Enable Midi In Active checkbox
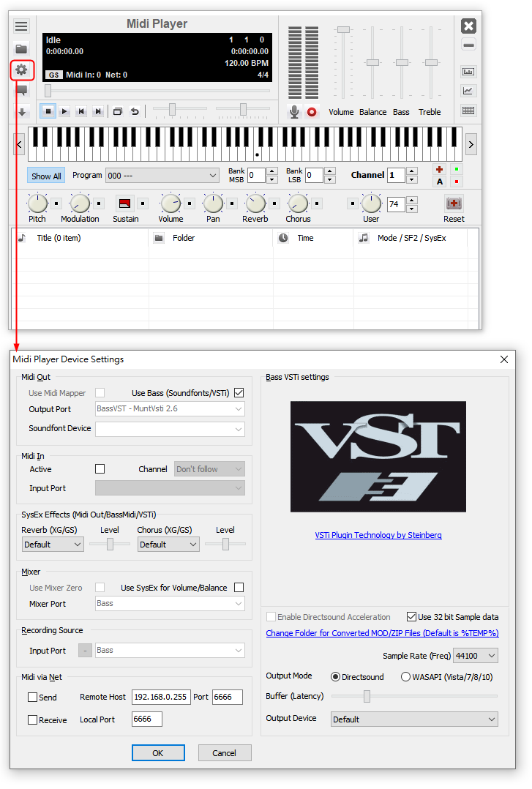Viewport: 532px width, 789px height. point(100,468)
